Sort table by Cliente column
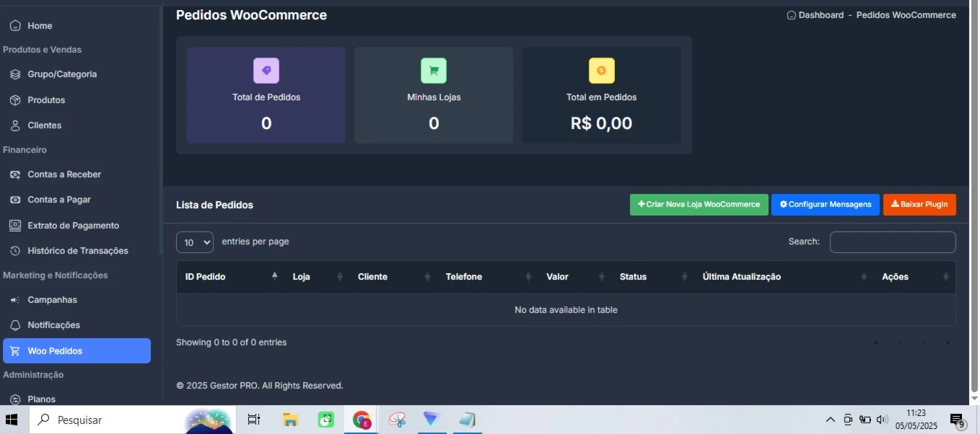Image resolution: width=980 pixels, height=434 pixels. pyautogui.click(x=393, y=277)
